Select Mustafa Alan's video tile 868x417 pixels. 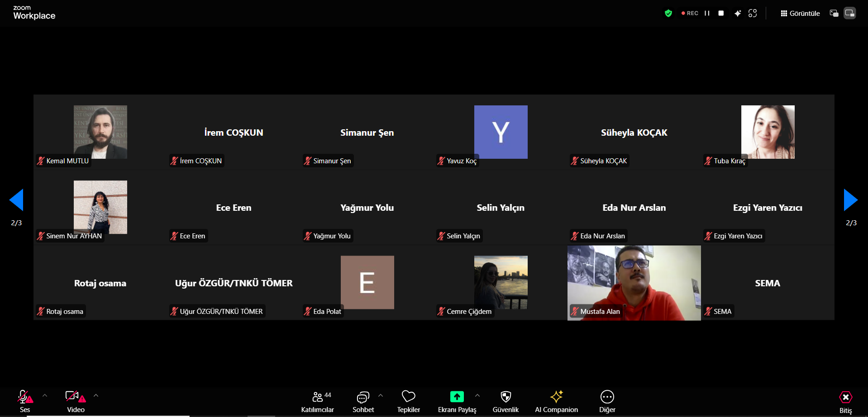[x=634, y=283]
